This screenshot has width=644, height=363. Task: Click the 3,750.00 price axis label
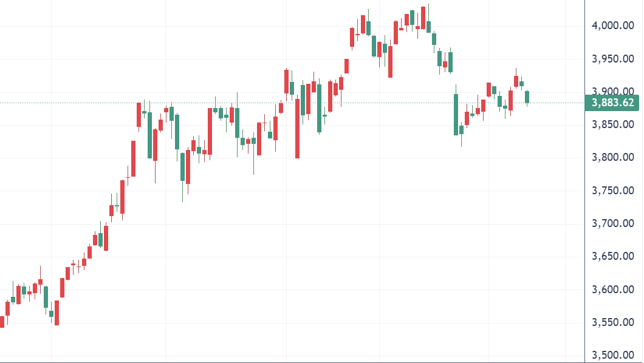coord(612,191)
